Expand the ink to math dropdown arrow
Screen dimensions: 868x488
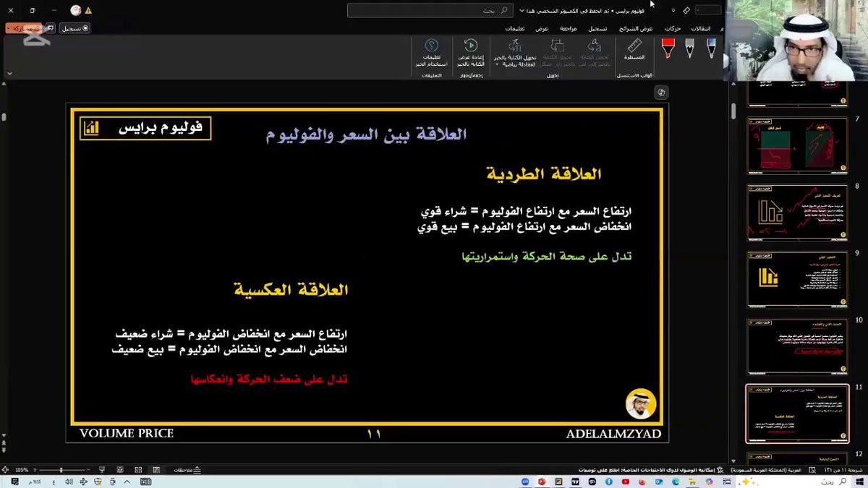(498, 64)
